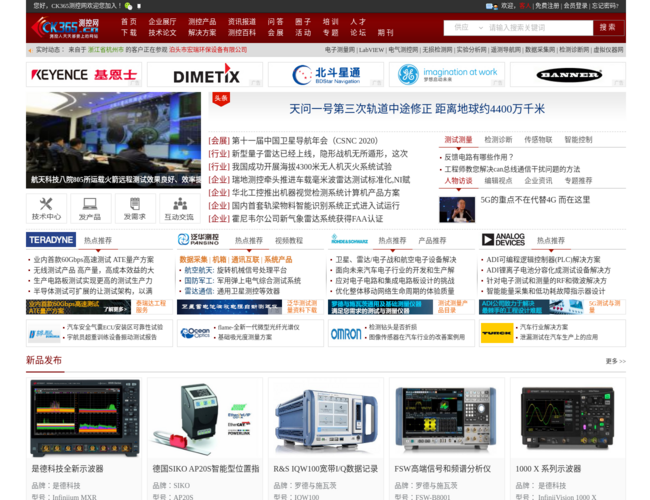Click the control-room slideshow image
This screenshot has height=500, width=650.
click(114, 140)
